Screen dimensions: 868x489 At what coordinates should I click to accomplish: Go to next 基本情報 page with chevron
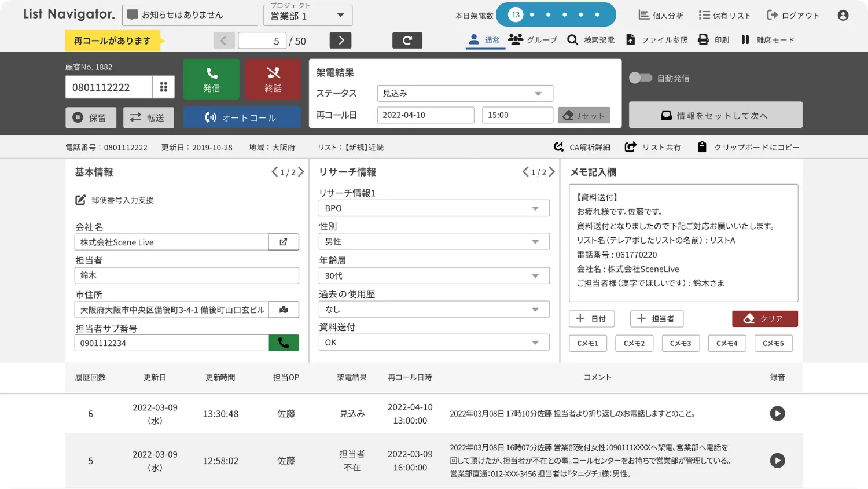tap(301, 172)
